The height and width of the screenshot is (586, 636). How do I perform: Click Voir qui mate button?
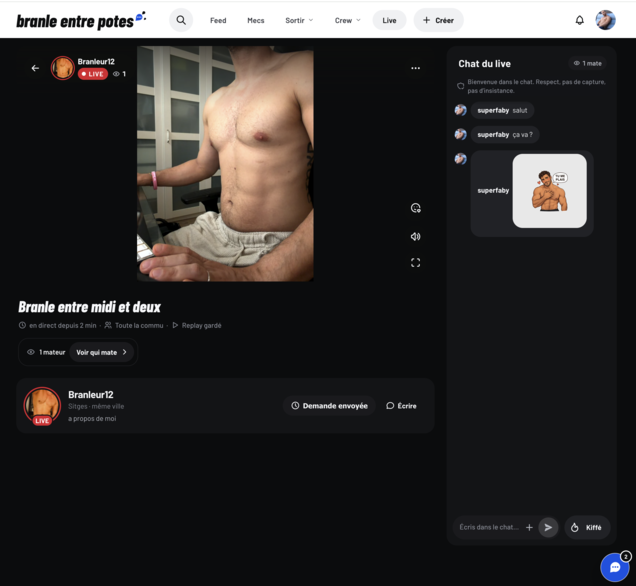pyautogui.click(x=101, y=352)
